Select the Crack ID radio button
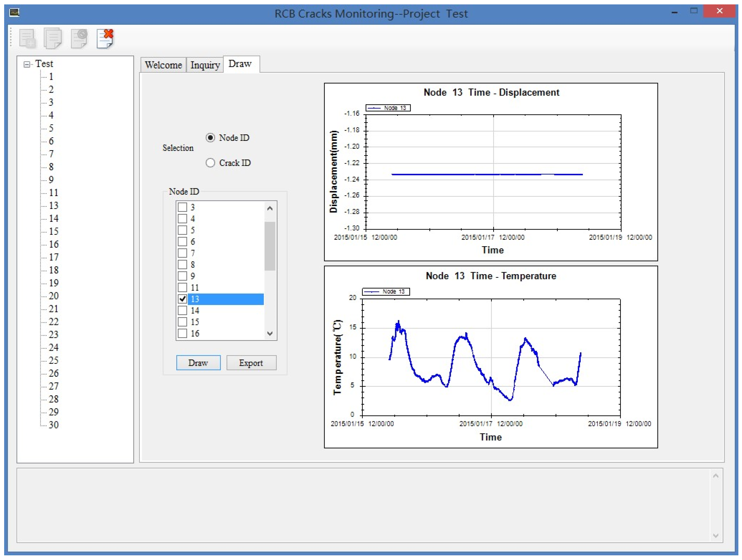Viewport: 742px width, 560px height. coord(210,163)
